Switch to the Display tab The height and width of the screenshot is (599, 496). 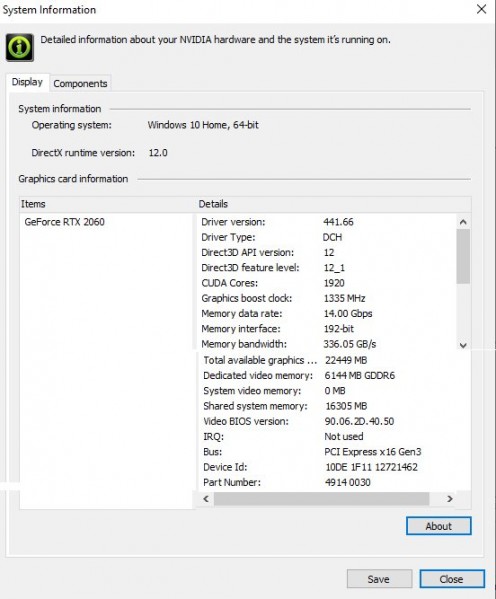[27, 82]
